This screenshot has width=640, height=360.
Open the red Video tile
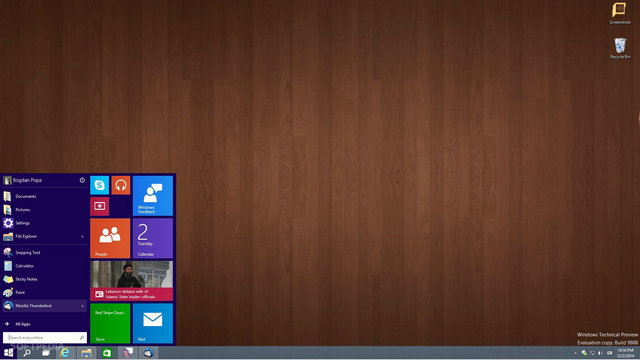click(x=100, y=206)
